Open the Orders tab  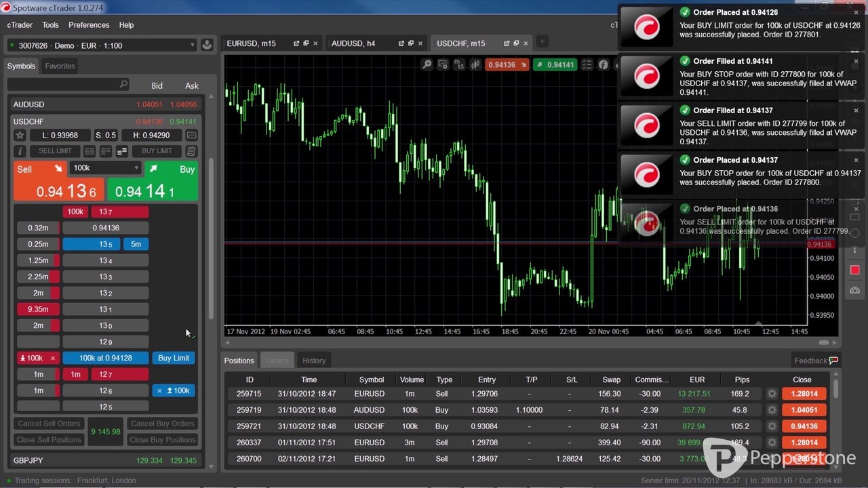click(277, 361)
